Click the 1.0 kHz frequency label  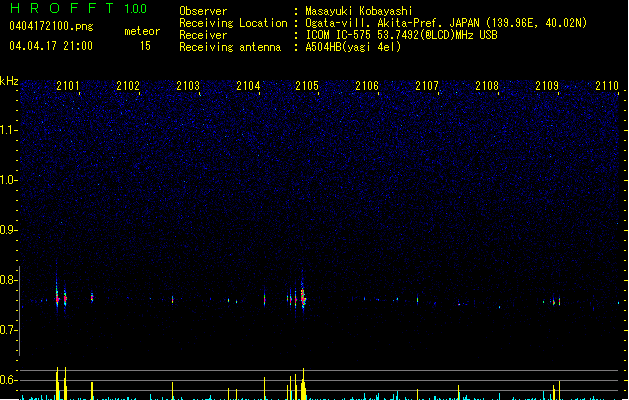click(x=9, y=180)
